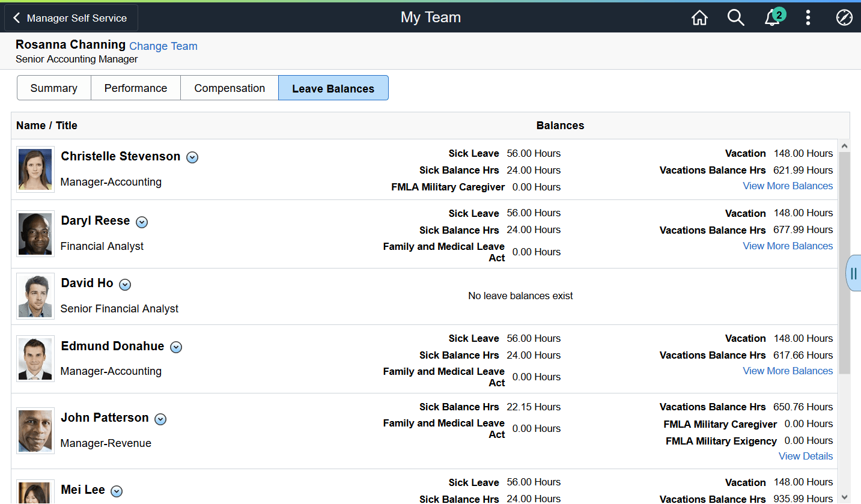
Task: Click the FMLA Military Exigency label
Action: (721, 441)
